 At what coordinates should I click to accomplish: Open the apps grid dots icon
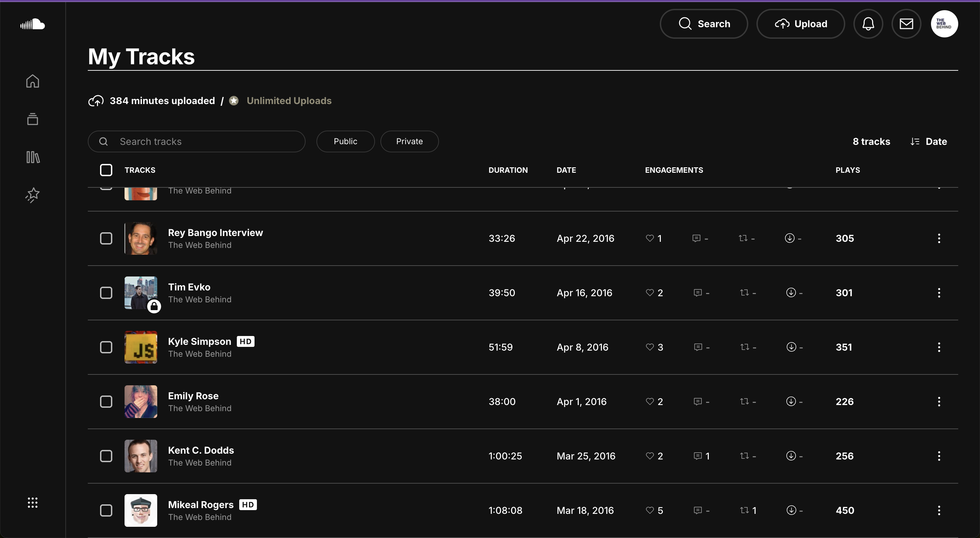32,502
